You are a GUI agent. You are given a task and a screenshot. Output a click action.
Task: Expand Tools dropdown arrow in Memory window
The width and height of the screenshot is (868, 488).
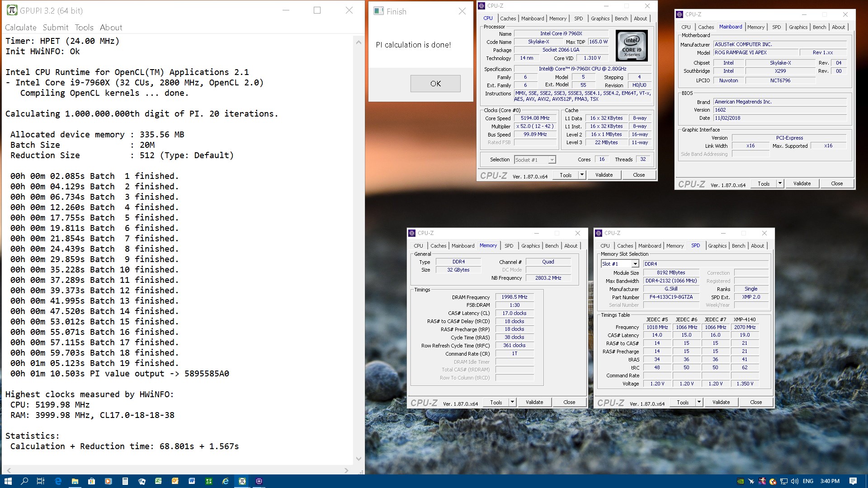(512, 402)
